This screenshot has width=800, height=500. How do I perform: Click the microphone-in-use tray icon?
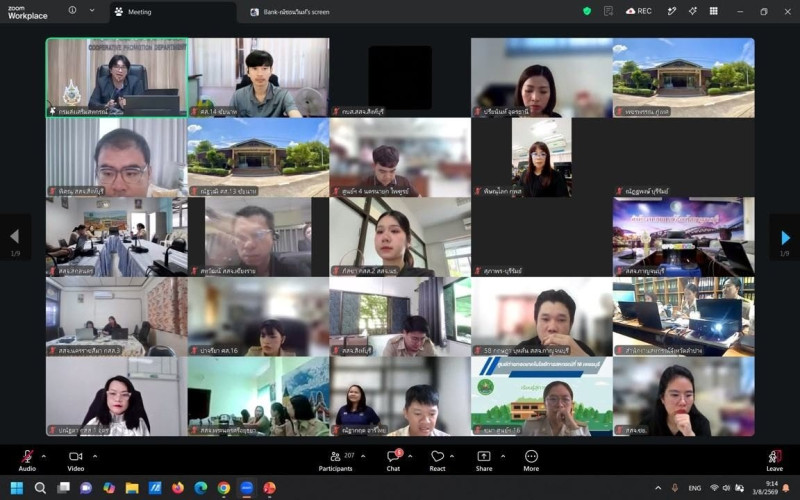click(674, 488)
